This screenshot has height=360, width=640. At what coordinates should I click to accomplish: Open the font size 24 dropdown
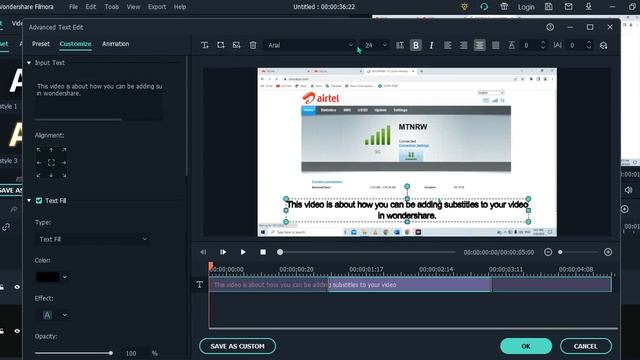pyautogui.click(x=376, y=45)
